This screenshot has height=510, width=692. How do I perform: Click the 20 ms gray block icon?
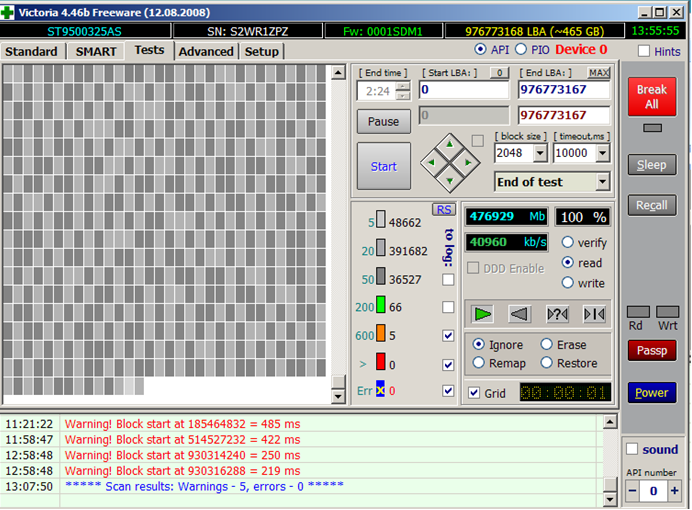(380, 248)
